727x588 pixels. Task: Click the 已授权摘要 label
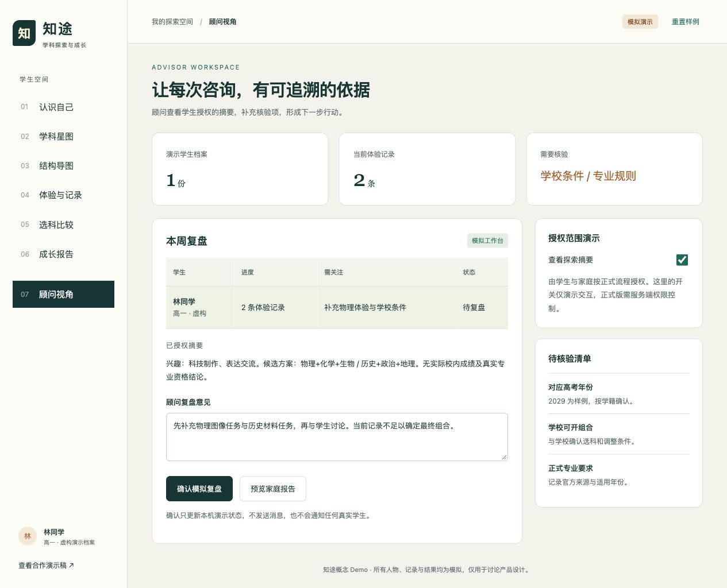pos(184,345)
